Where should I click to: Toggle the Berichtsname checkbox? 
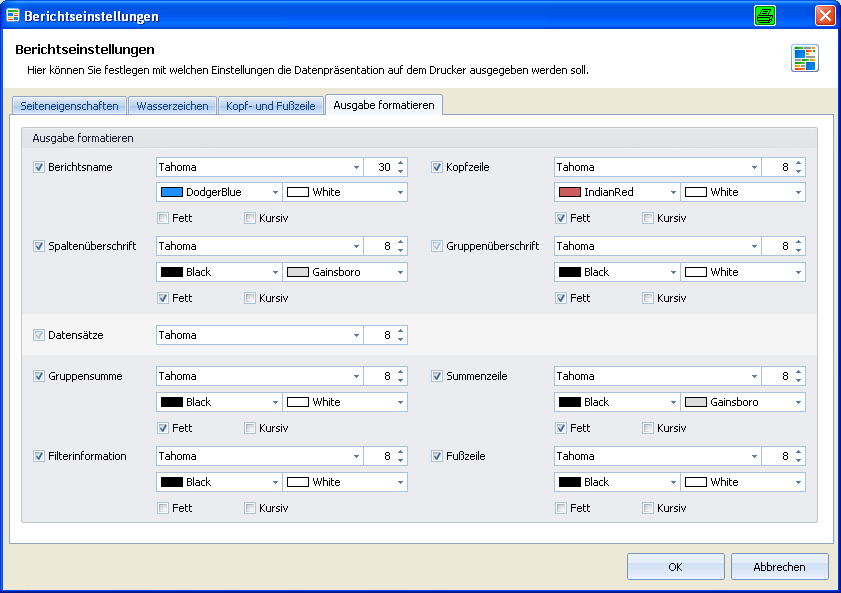39,167
